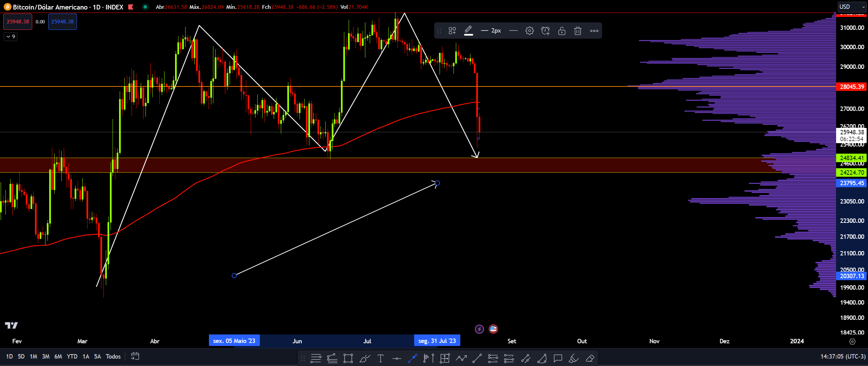868x366 pixels.
Task: Open the chart axis settings gear
Action: click(x=852, y=342)
